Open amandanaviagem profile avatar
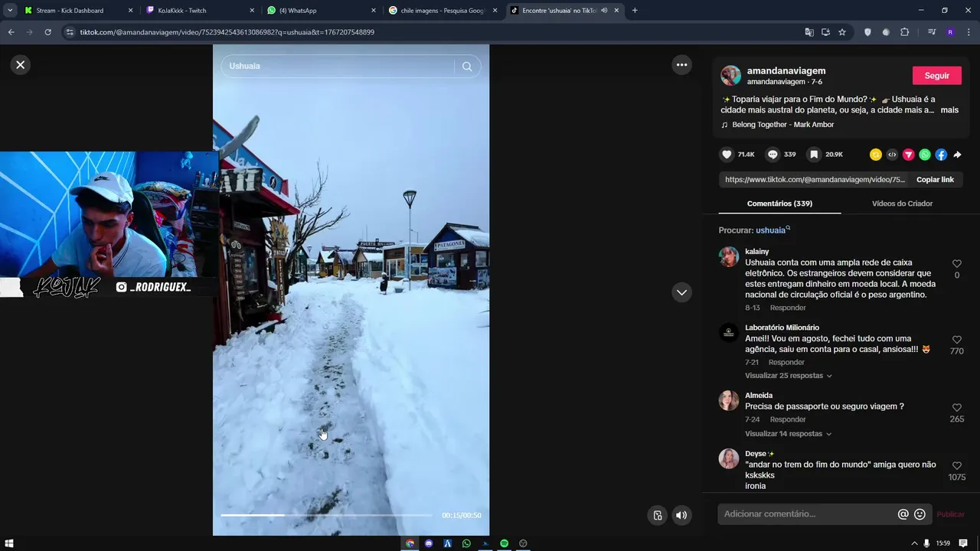This screenshot has height=551, width=980. pyautogui.click(x=730, y=75)
